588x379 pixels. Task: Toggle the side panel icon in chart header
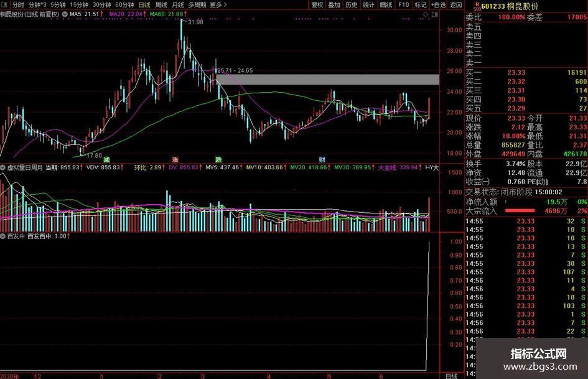(x=435, y=14)
